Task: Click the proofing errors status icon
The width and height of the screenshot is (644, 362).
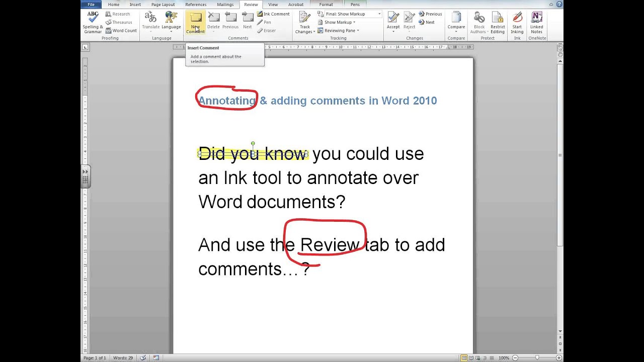Action: pyautogui.click(x=143, y=358)
